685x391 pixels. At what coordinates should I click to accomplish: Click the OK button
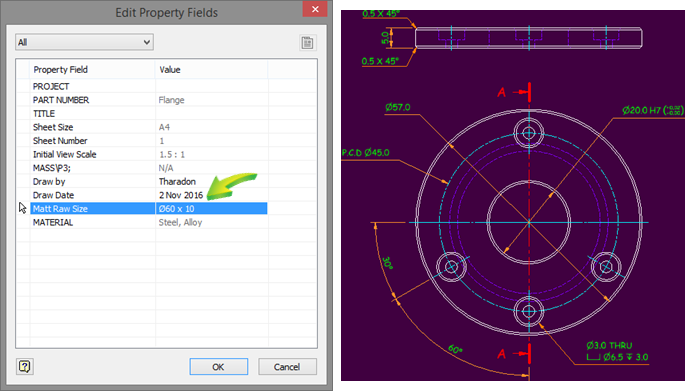(x=218, y=367)
